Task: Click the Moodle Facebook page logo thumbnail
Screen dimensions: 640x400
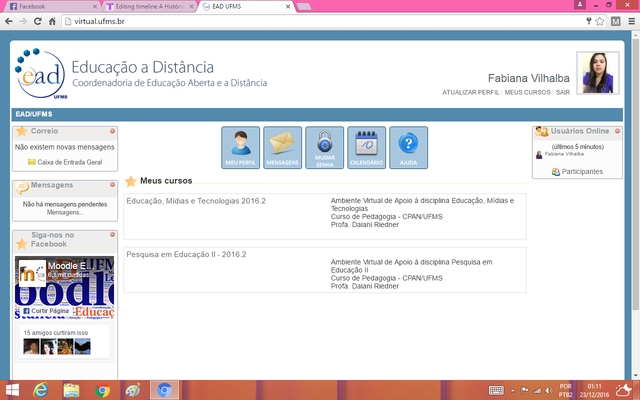Action: coord(32,273)
